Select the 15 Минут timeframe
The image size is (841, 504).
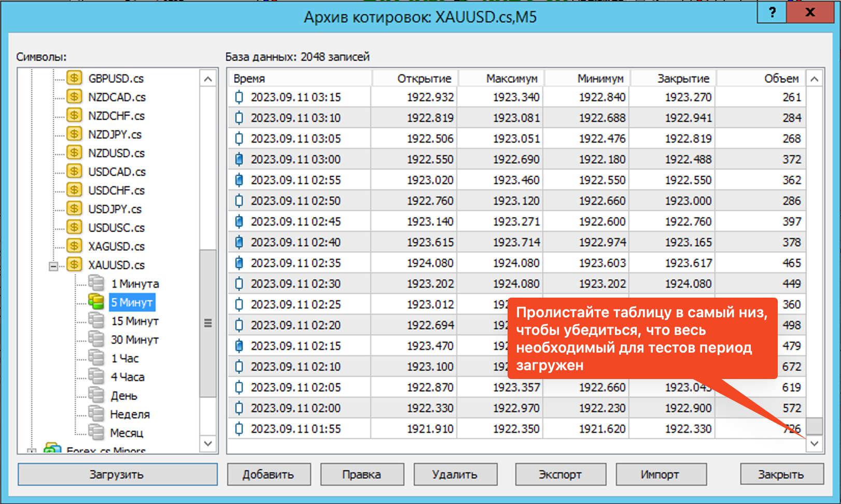[134, 321]
